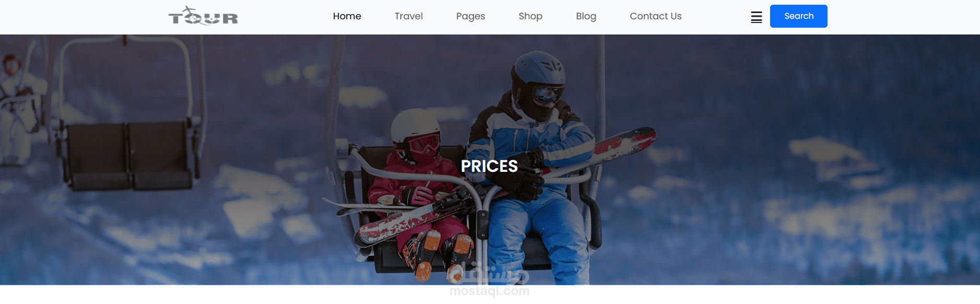980x304 pixels.
Task: Click the PRICES page heading
Action: (x=489, y=166)
